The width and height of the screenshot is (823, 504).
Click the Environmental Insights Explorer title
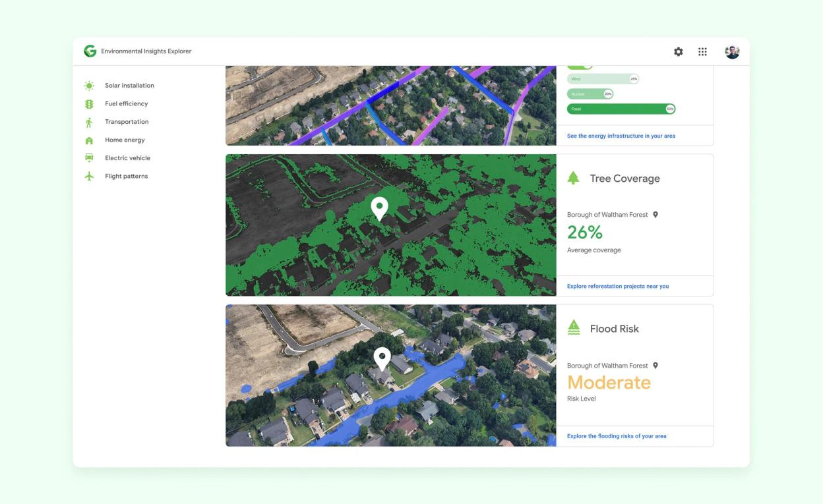click(146, 51)
